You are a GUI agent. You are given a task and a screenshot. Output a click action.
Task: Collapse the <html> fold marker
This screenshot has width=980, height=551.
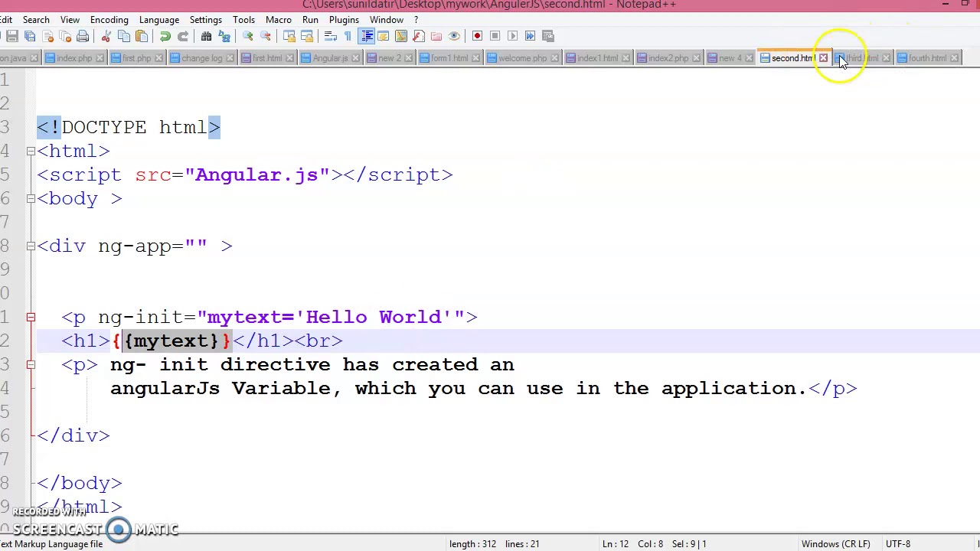tap(31, 152)
